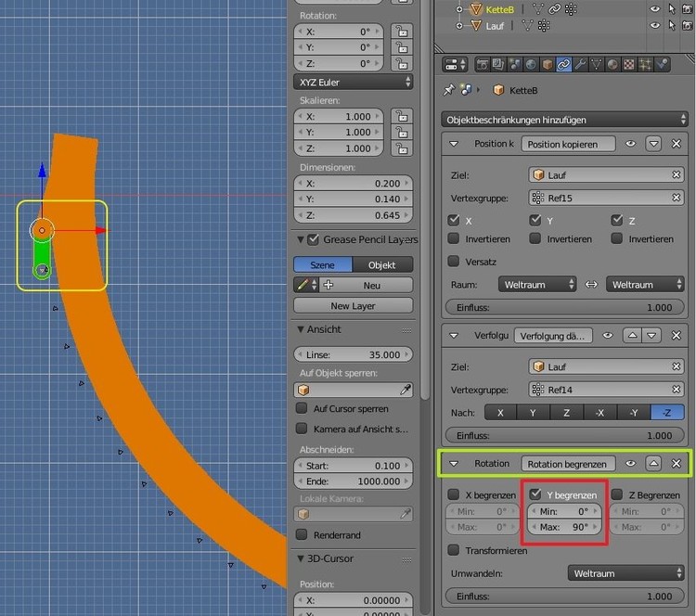This screenshot has height=616, width=696.
Task: Open the Render Layers properties tab
Action: point(498,65)
